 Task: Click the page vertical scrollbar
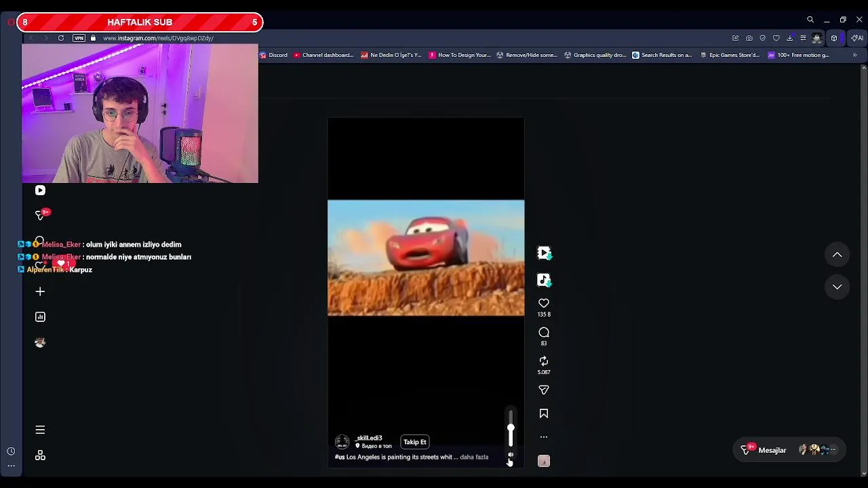coord(864,271)
